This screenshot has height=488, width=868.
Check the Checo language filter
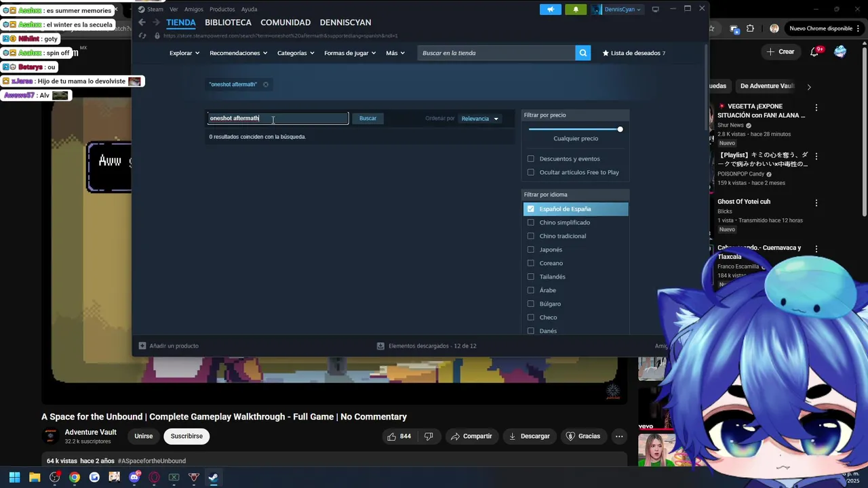tap(531, 317)
